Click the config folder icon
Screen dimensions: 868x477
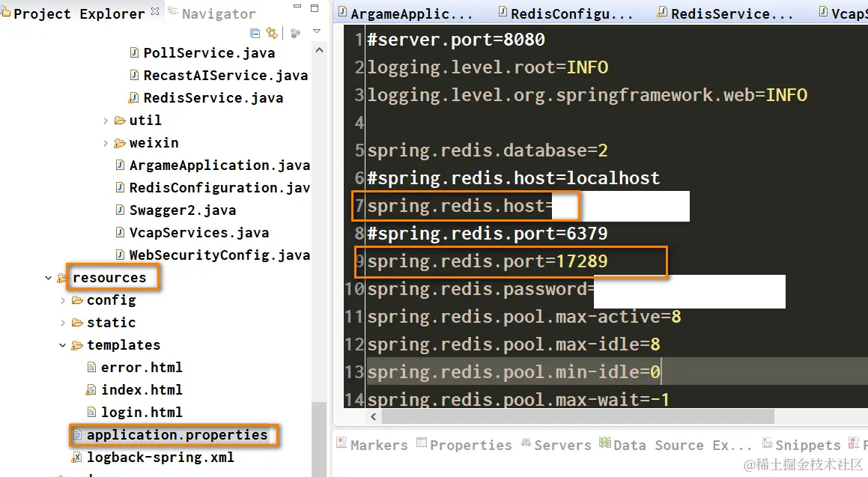tap(77, 300)
